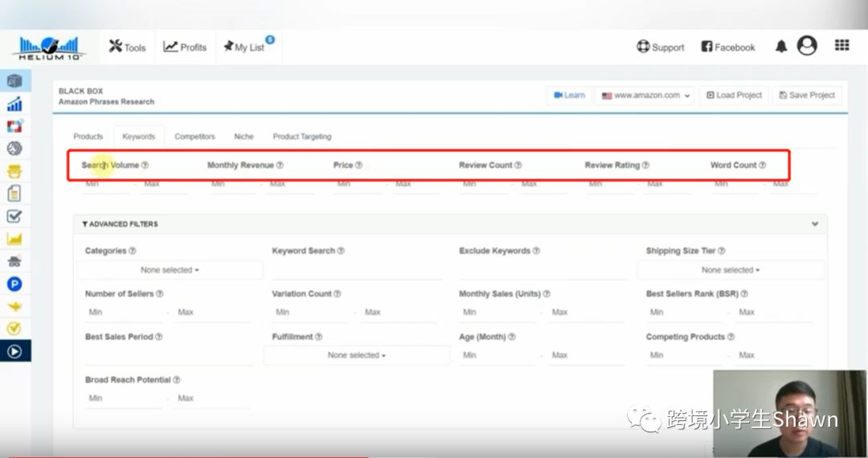Open the apps grid icon

pos(842,45)
